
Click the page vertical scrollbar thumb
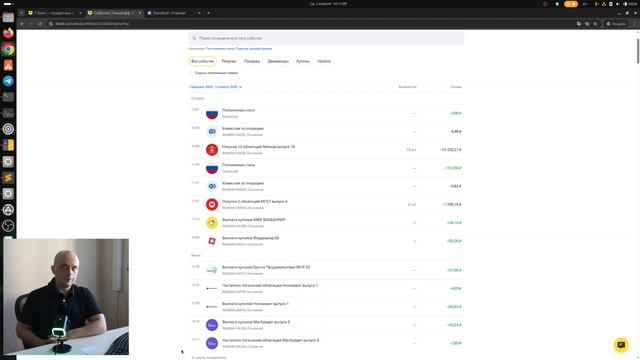point(638,51)
